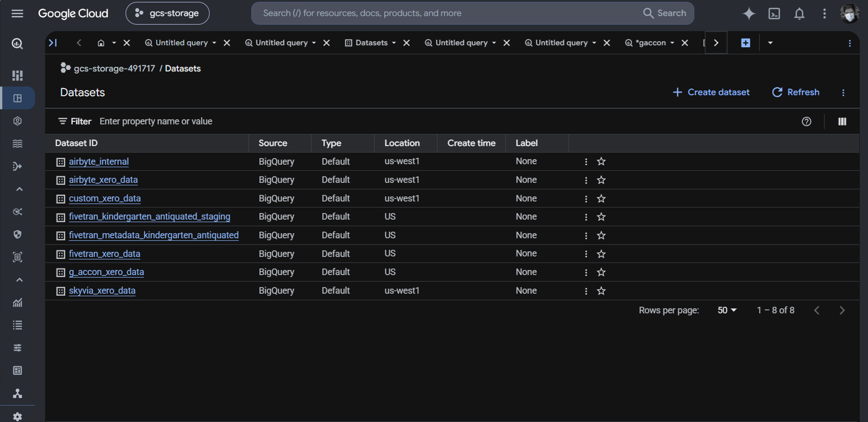868x422 pixels.
Task: Open the search magnifier sidebar icon
Action: tap(17, 44)
